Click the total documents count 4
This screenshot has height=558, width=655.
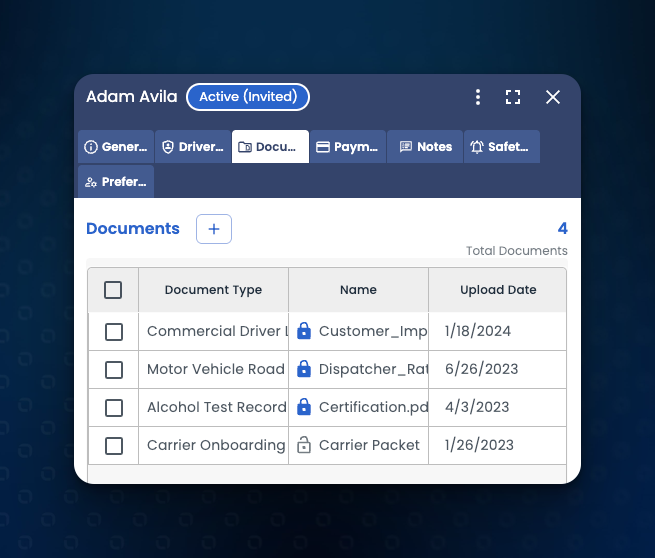(x=562, y=228)
